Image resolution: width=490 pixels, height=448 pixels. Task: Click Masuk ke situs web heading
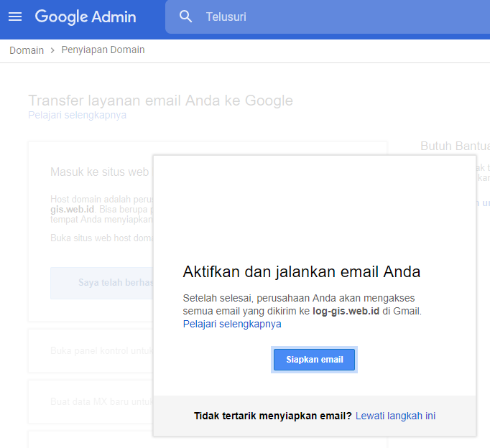pyautogui.click(x=100, y=172)
